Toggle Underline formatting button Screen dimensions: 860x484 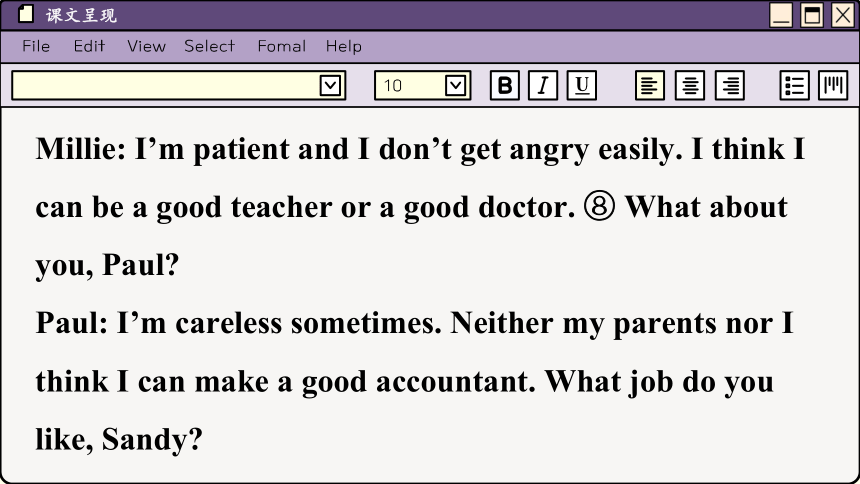click(581, 85)
